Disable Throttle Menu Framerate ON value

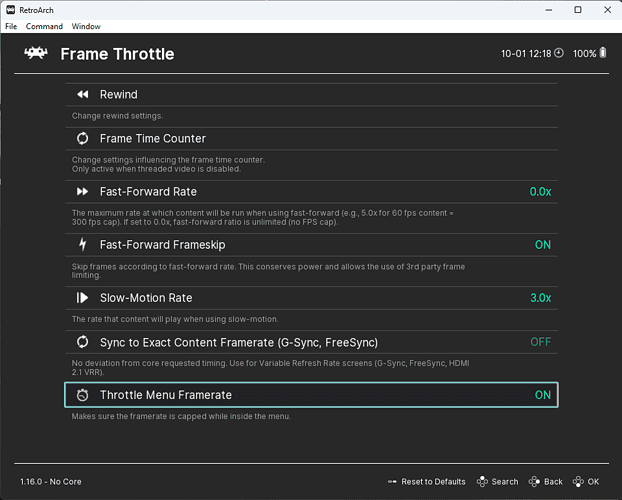542,395
